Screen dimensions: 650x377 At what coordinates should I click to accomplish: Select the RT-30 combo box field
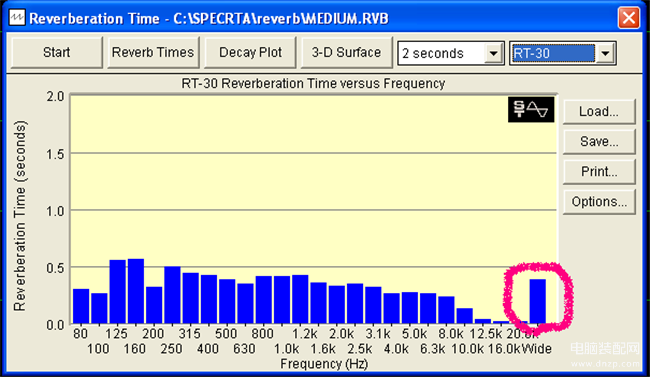click(553, 54)
